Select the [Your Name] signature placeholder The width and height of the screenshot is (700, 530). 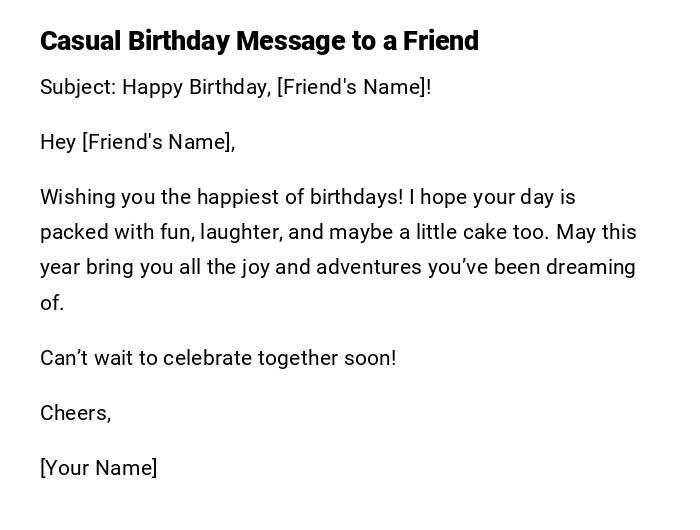pyautogui.click(x=98, y=468)
